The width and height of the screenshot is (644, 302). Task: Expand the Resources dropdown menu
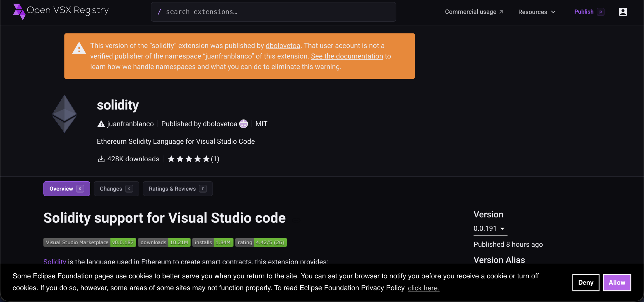[x=537, y=12]
